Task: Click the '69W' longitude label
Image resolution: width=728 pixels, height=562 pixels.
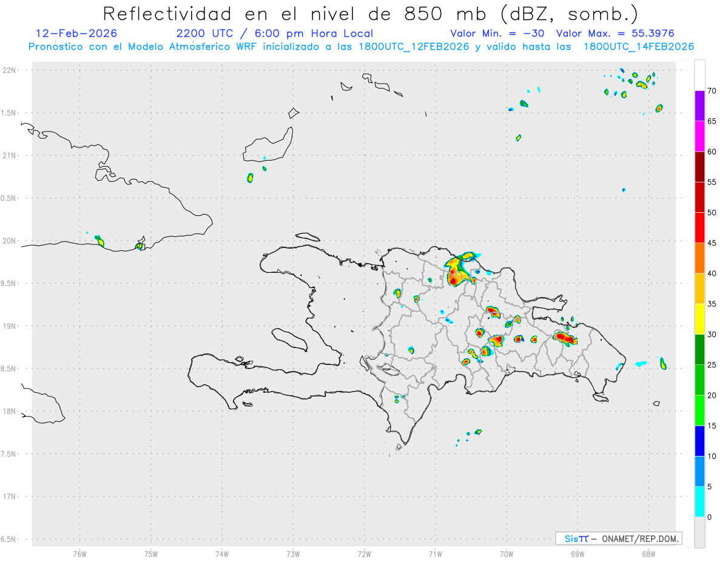Action: pyautogui.click(x=578, y=554)
